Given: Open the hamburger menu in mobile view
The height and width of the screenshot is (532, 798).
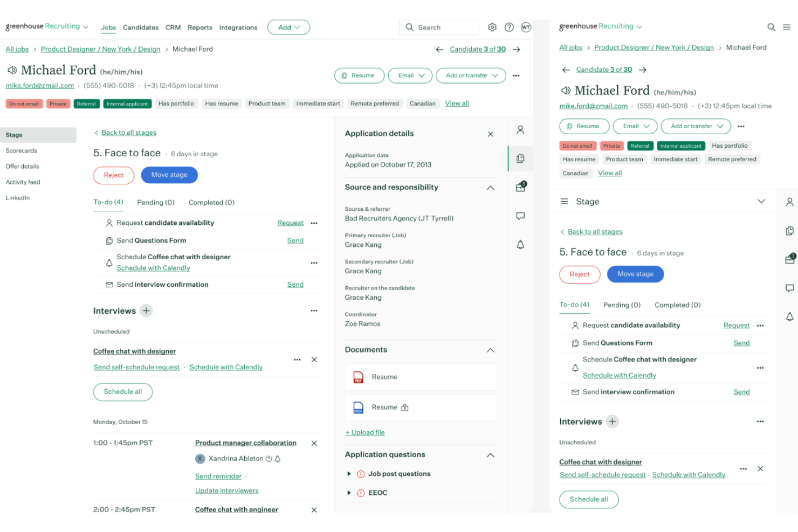Looking at the screenshot, I should 787,27.
